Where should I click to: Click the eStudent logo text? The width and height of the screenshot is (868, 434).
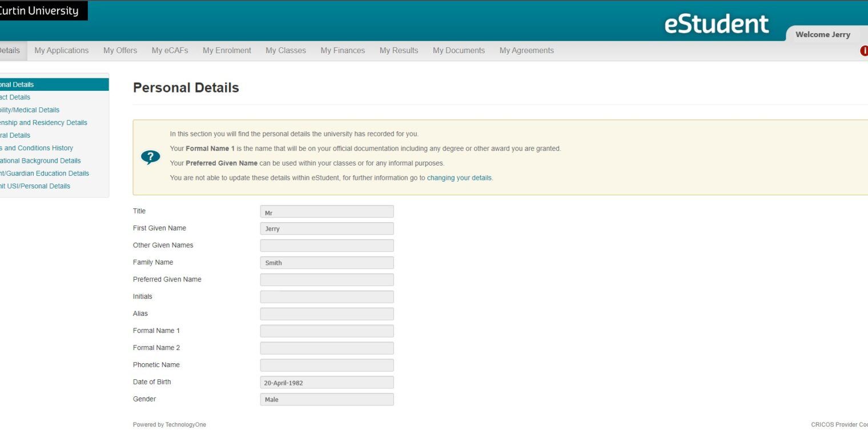(x=716, y=24)
